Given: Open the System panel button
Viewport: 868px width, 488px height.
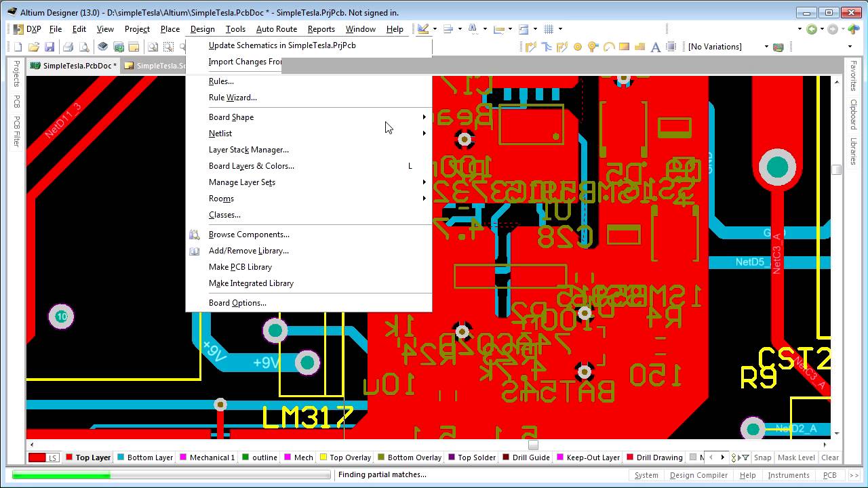Looking at the screenshot, I should tap(646, 475).
